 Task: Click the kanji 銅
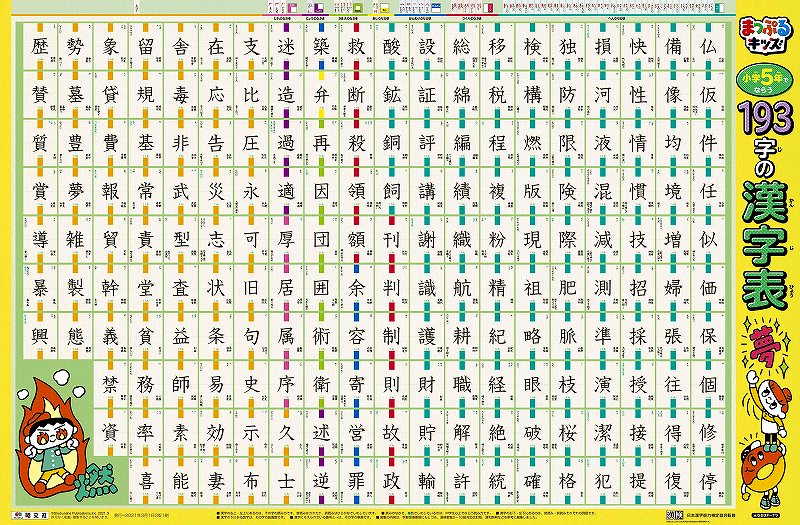pyautogui.click(x=391, y=143)
